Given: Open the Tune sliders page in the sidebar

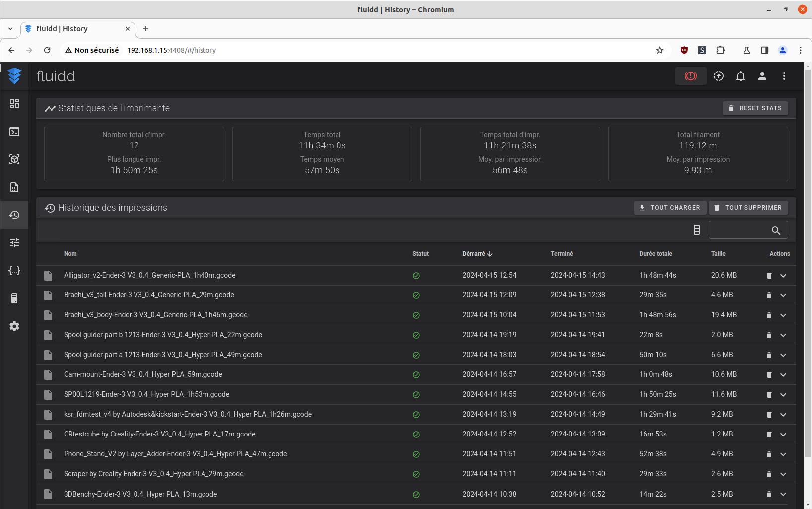Looking at the screenshot, I should [14, 243].
